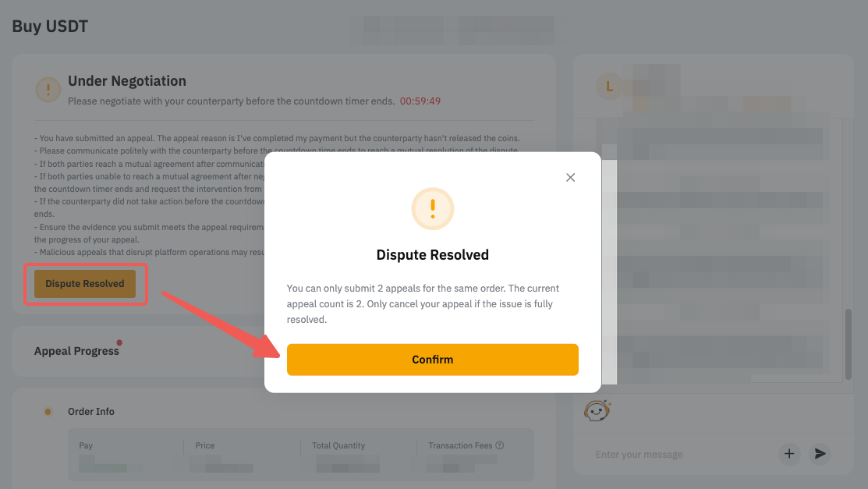Click the countdown timer 00:59:49
Image resolution: width=868 pixels, height=489 pixels.
coord(420,101)
